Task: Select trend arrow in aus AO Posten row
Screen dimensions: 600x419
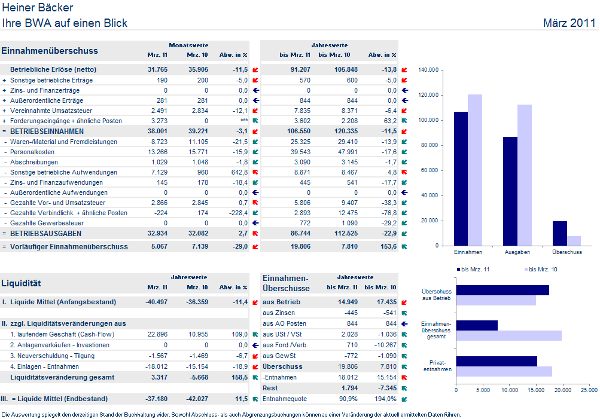Action: point(404,324)
